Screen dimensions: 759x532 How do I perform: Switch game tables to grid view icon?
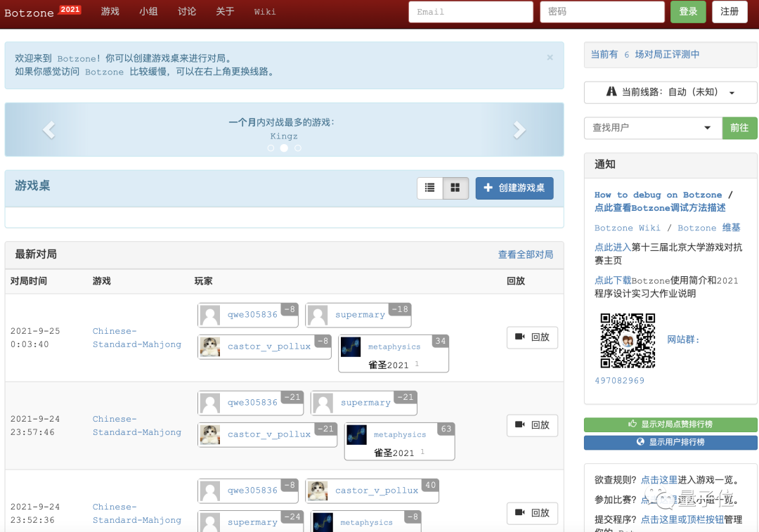tap(455, 188)
